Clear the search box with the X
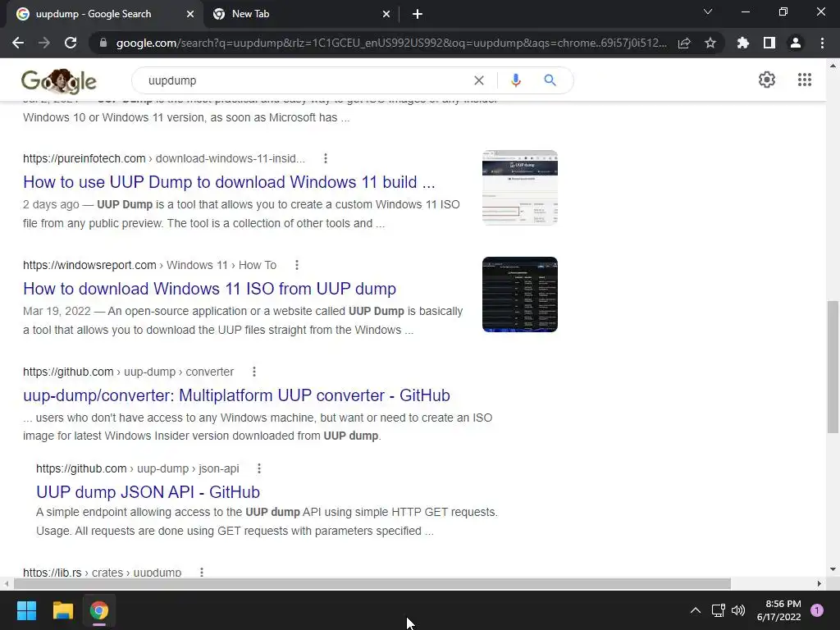The image size is (840, 630). click(x=479, y=80)
